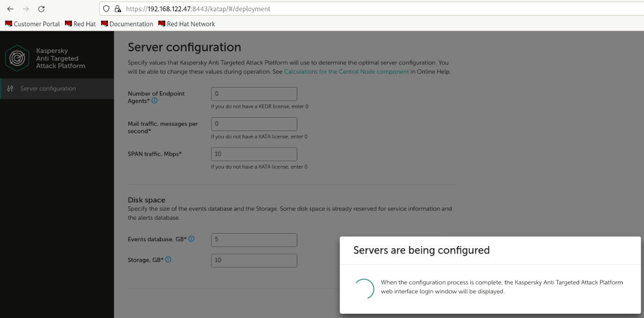Click info icon next to Endpoint Agents

[155, 100]
